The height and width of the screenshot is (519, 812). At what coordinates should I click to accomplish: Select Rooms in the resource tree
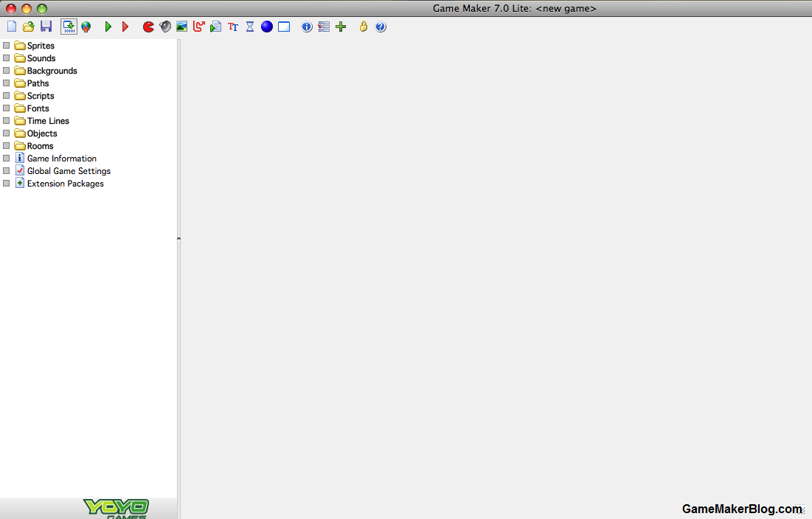(40, 146)
